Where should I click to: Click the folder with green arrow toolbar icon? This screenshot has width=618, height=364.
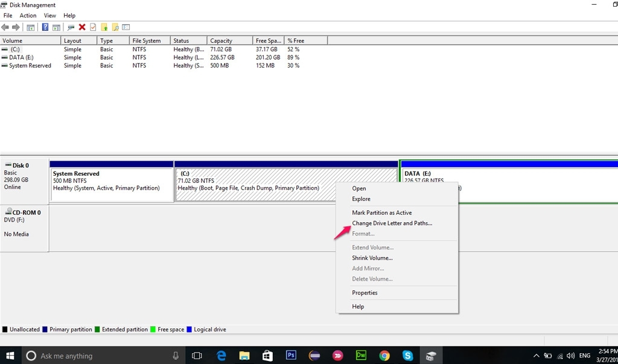pyautogui.click(x=104, y=27)
